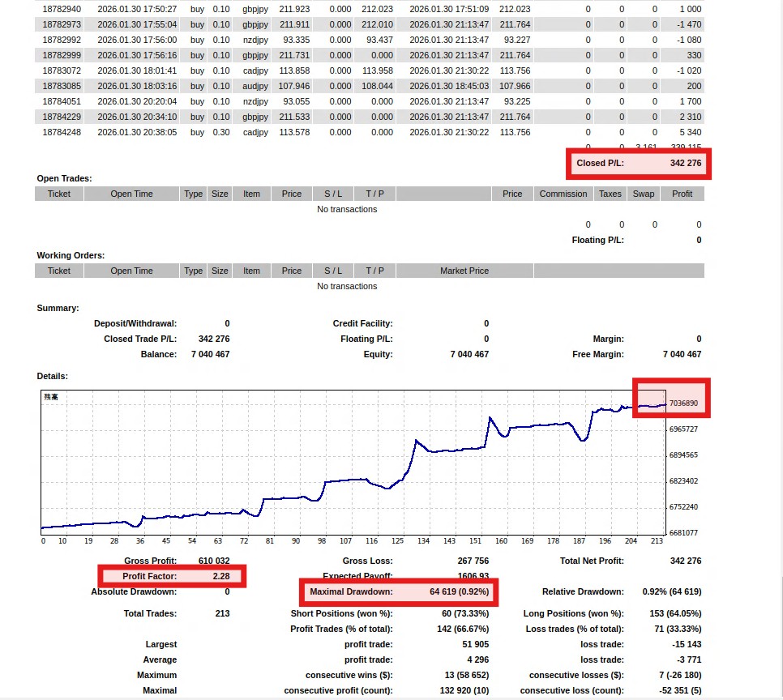This screenshot has height=700, width=783.
Task: Select ticket 18784248 cadjpy trade row
Action: pos(62,132)
